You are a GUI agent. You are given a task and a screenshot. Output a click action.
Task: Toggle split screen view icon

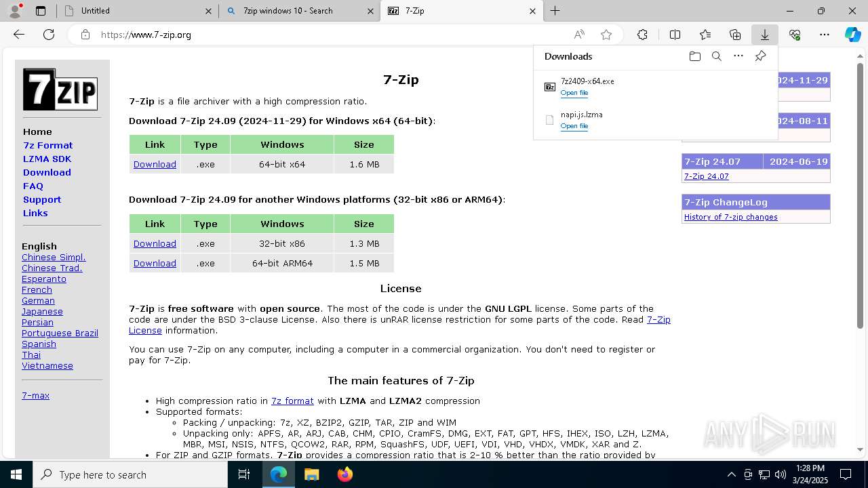coord(675,35)
